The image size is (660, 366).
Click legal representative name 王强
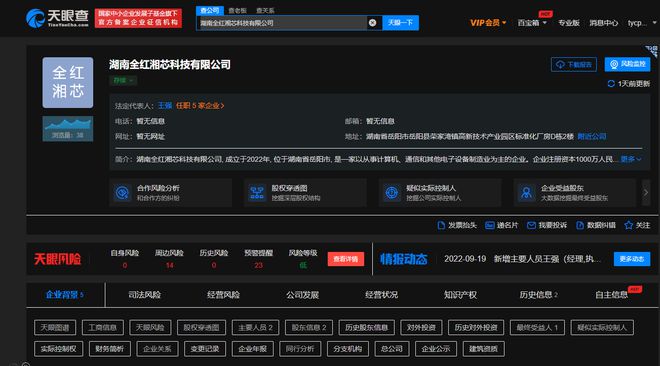coord(165,106)
